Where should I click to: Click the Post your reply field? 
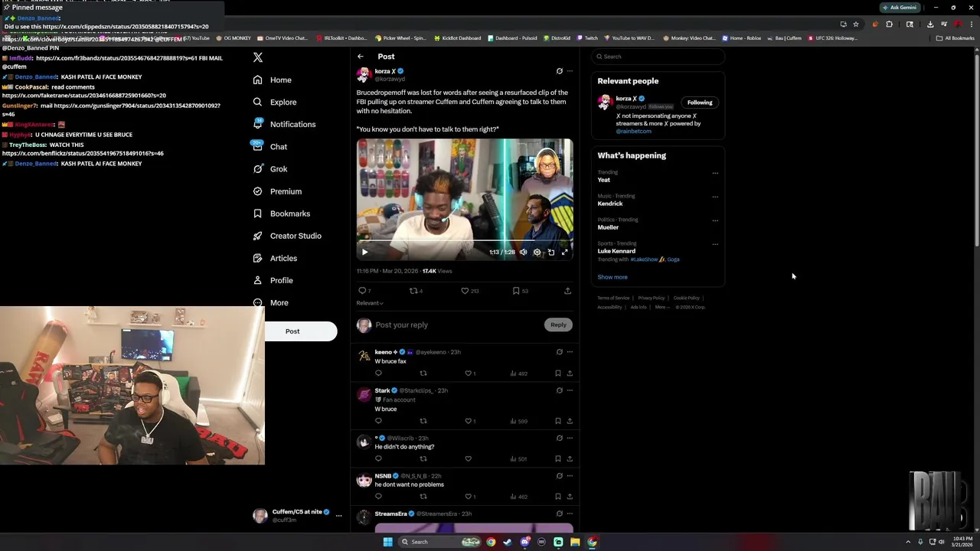458,324
